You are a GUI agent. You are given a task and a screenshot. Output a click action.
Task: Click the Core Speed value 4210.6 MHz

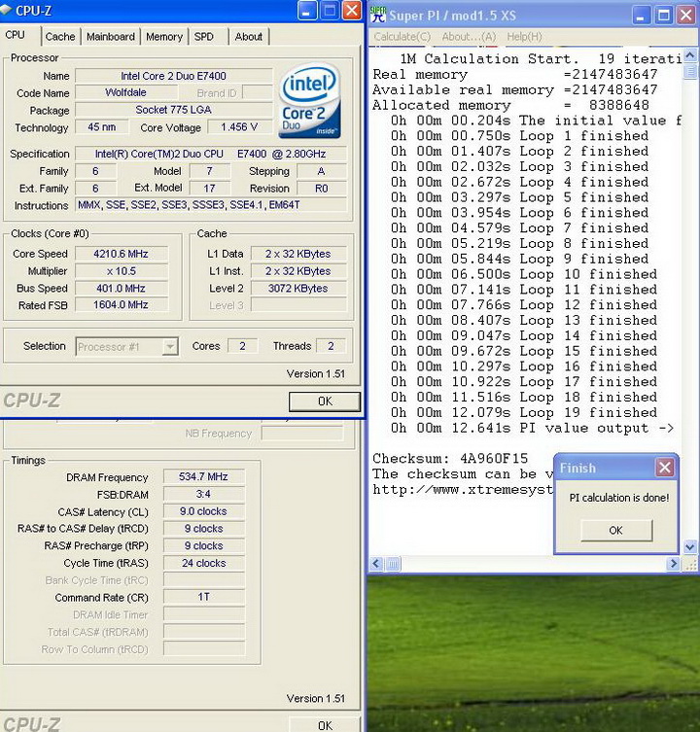121,254
